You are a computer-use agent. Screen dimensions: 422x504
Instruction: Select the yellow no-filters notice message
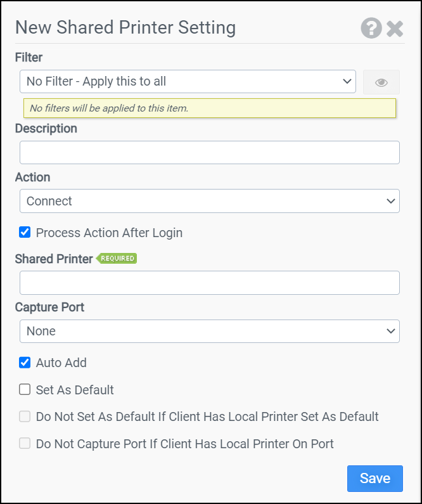click(209, 108)
